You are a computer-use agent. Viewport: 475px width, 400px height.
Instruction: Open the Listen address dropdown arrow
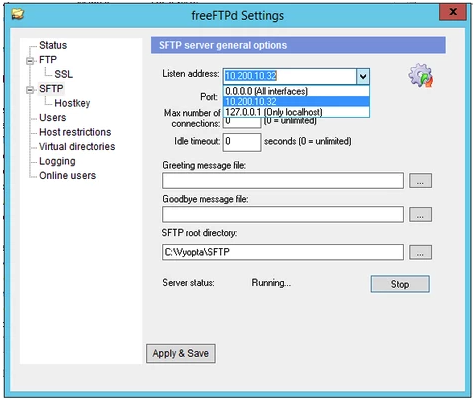(x=363, y=77)
